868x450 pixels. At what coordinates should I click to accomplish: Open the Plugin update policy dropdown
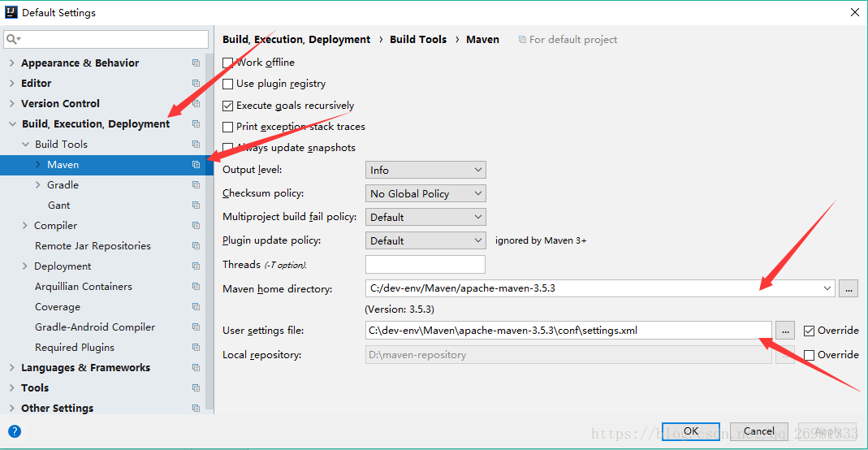[x=425, y=240]
